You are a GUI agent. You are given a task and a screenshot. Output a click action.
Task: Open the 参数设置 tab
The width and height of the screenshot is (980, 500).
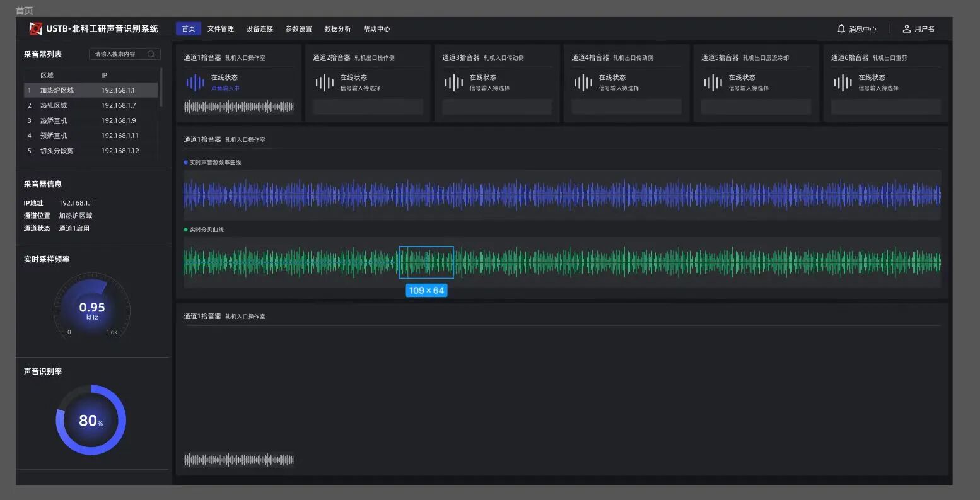pos(299,29)
